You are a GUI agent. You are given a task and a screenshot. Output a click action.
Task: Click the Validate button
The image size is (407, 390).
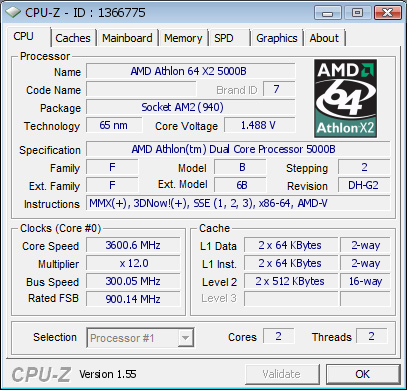[x=282, y=374]
